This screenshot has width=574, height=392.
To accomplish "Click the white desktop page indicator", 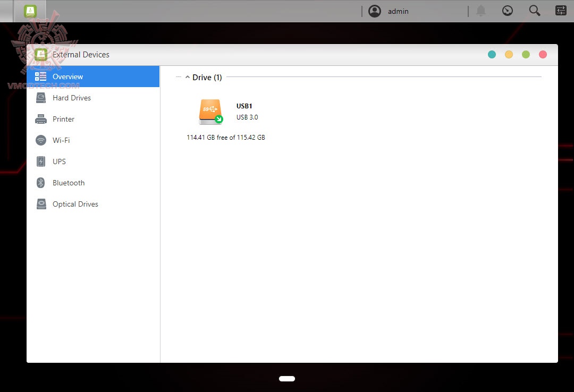I will (x=287, y=379).
